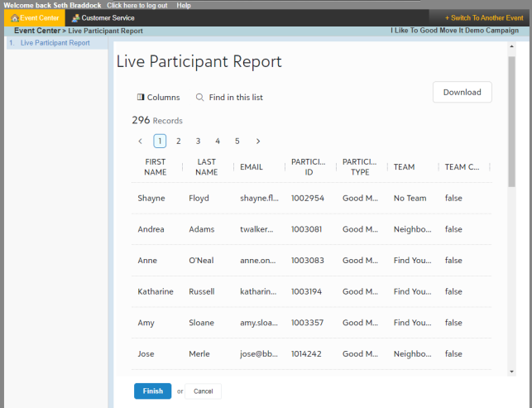The width and height of the screenshot is (532, 408).
Task: Click participant ID 1003357
Action: [x=307, y=323]
